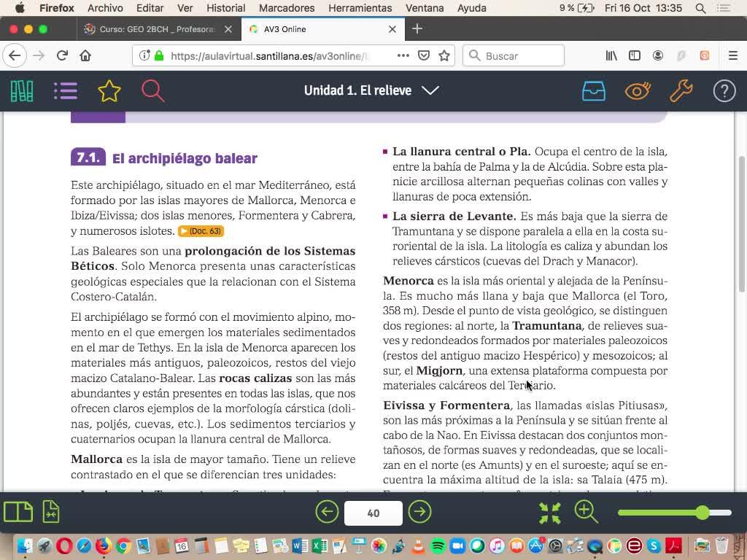747x560 pixels.
Task: Click the zoom in magnifier icon
Action: (x=587, y=512)
